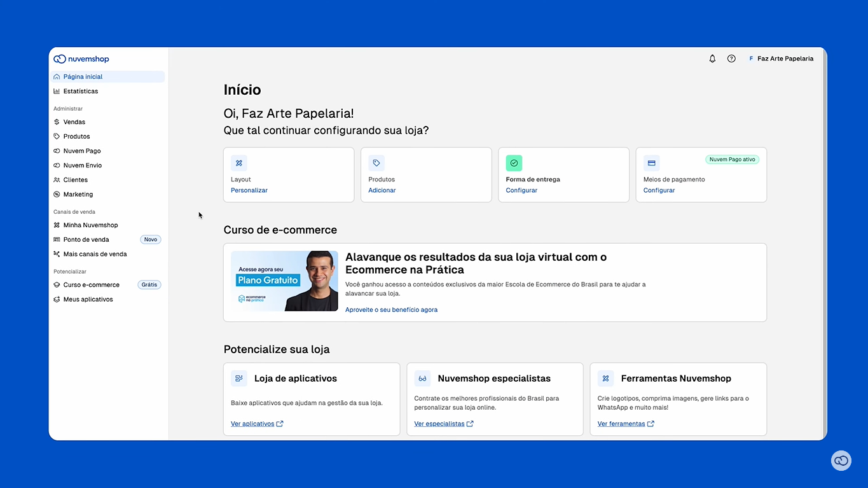This screenshot has width=868, height=488.
Task: Open the Faz Arte Papelaria account menu
Action: (781, 59)
